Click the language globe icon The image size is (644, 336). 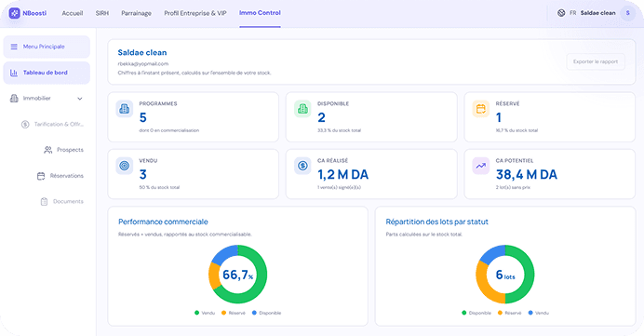(561, 13)
